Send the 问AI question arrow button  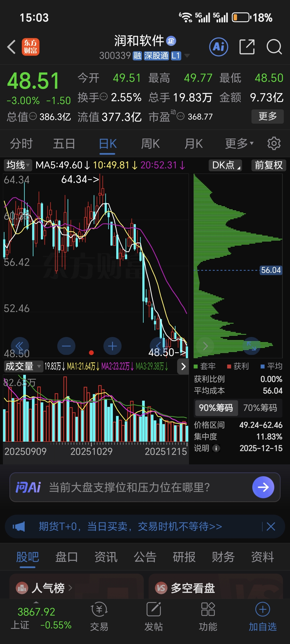[x=263, y=487]
